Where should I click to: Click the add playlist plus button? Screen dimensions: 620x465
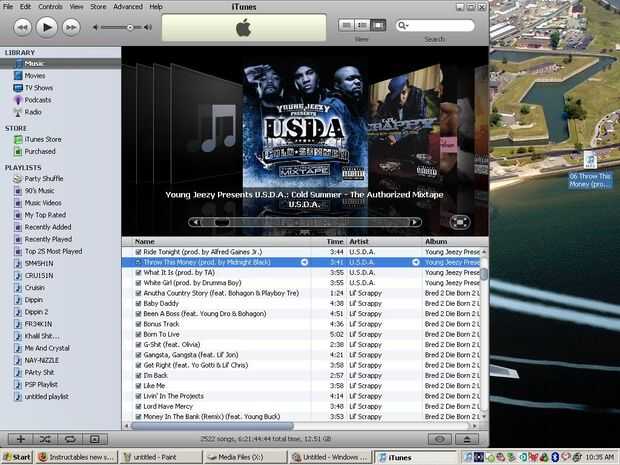(21, 439)
